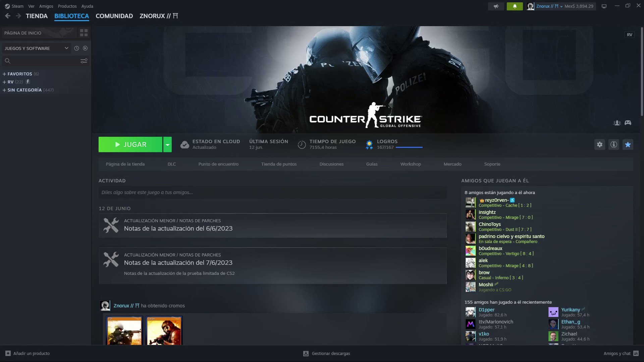The height and width of the screenshot is (362, 644).
Task: Open the Ver menu
Action: tap(31, 6)
